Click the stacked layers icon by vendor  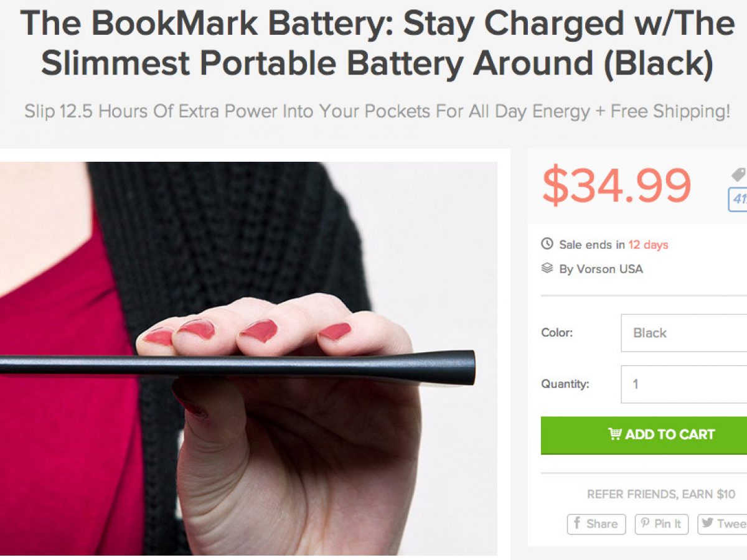pyautogui.click(x=547, y=268)
